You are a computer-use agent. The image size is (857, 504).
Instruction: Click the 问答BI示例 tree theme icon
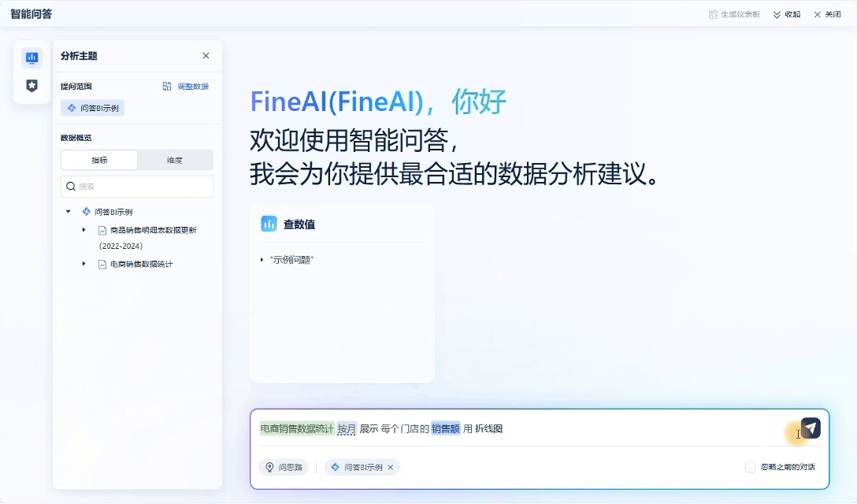click(87, 212)
